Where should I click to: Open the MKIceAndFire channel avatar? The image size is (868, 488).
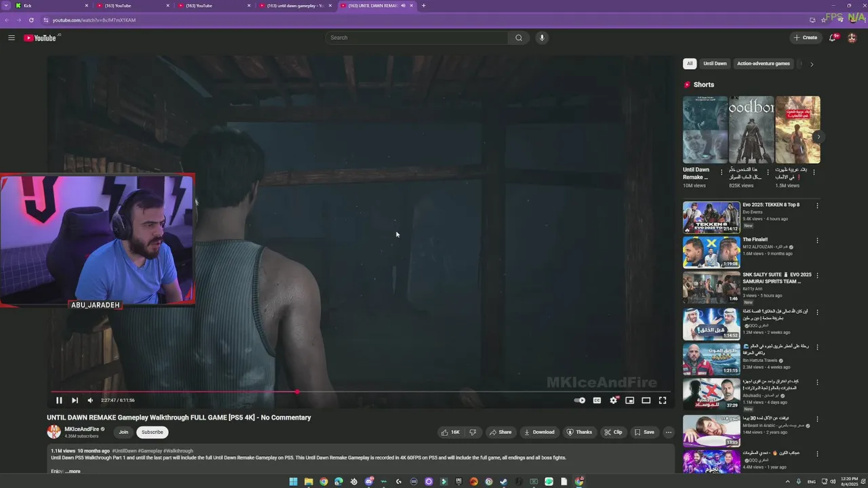point(54,432)
